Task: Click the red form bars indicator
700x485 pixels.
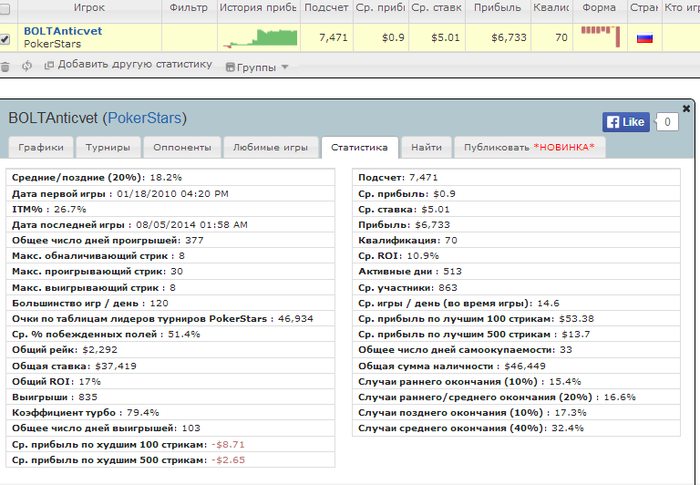Action: 600,37
